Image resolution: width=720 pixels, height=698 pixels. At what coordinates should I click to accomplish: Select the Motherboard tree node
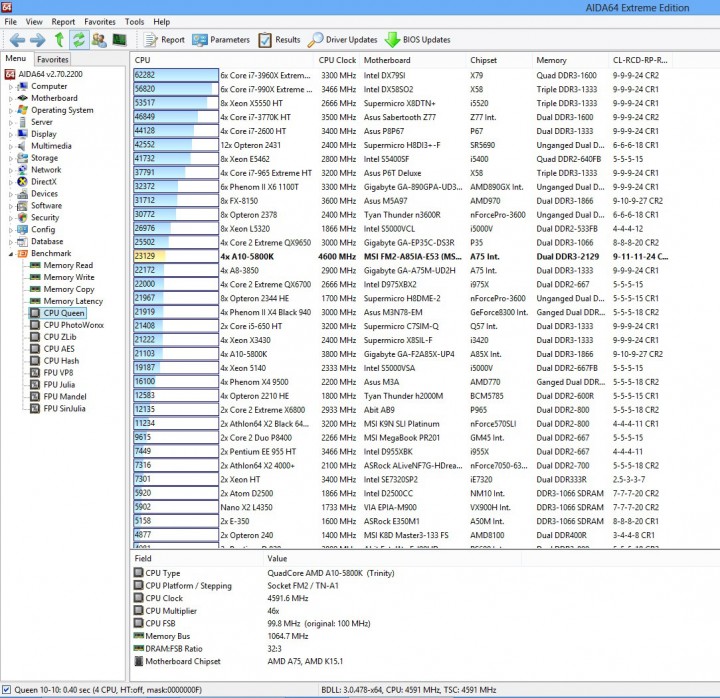point(48,98)
